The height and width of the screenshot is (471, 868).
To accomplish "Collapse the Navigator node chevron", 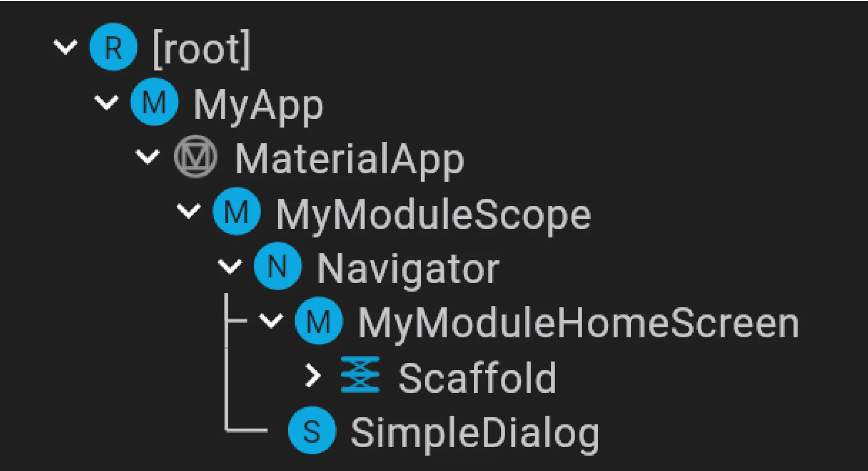I will [230, 266].
